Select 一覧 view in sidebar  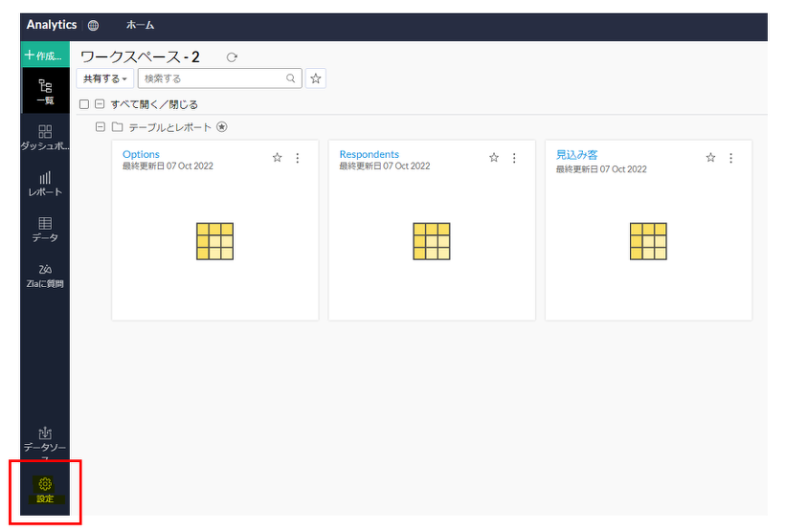pos(45,91)
